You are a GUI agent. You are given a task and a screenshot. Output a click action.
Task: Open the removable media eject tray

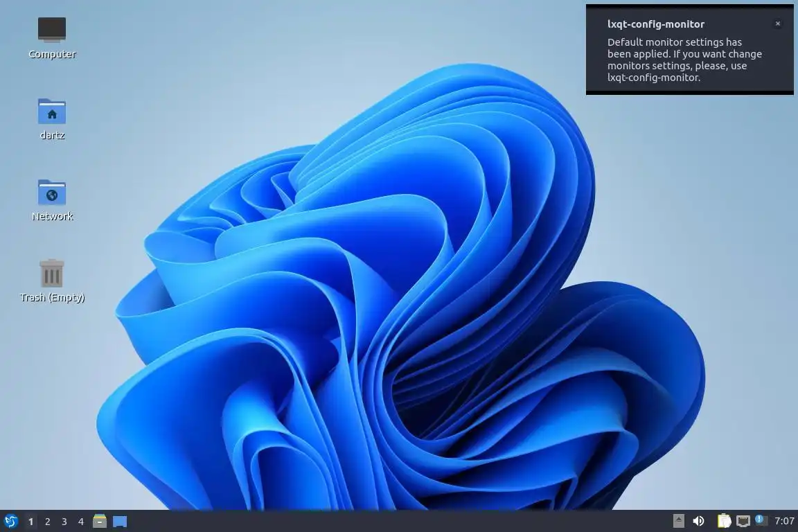tap(679, 521)
